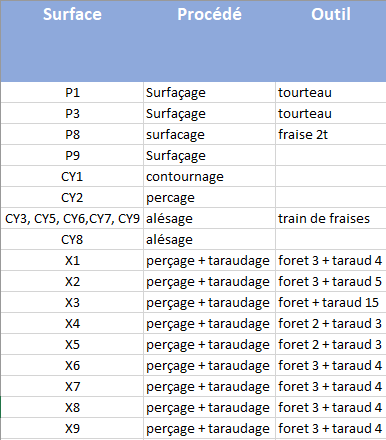Click the cell containing P1
Screen dimensions: 386x440
pos(72,92)
